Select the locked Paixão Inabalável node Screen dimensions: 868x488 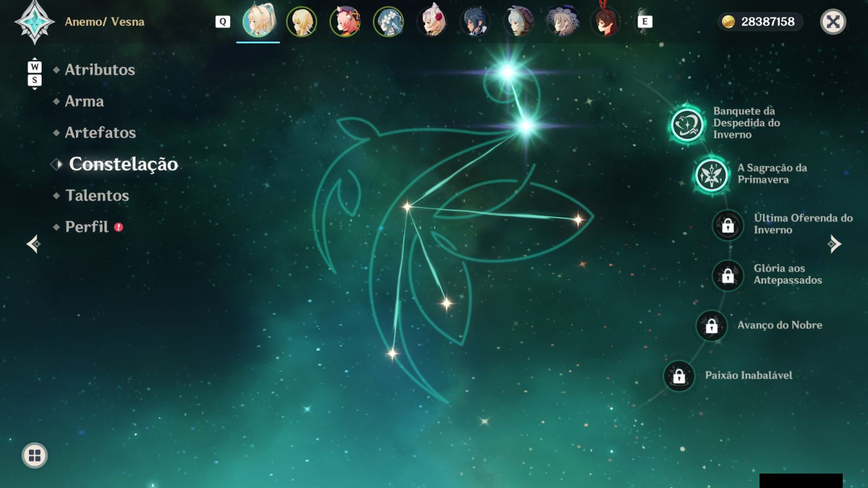click(x=679, y=376)
